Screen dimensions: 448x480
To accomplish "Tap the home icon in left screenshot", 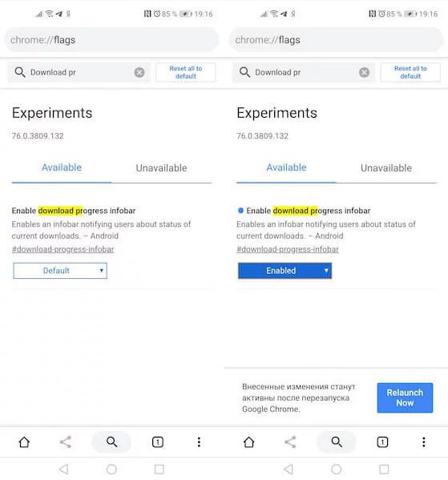I will click(24, 442).
